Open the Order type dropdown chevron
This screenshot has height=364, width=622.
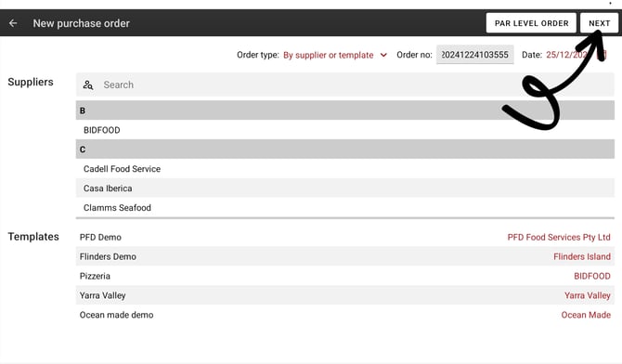tap(383, 55)
